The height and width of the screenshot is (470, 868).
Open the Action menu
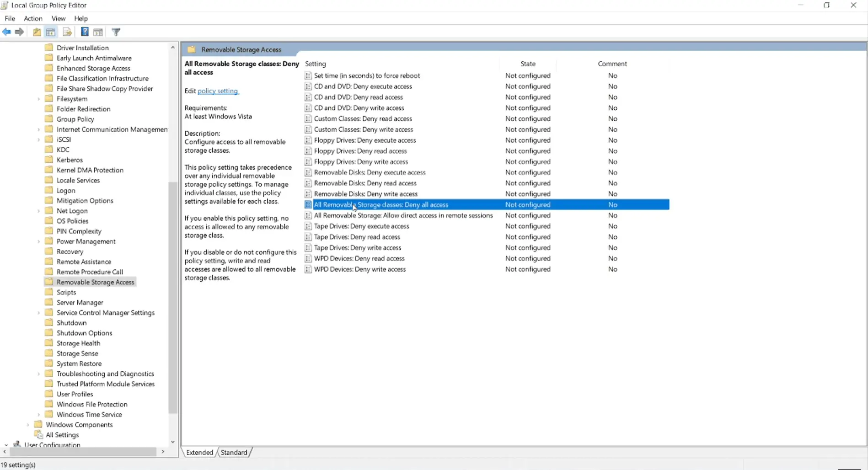point(32,18)
